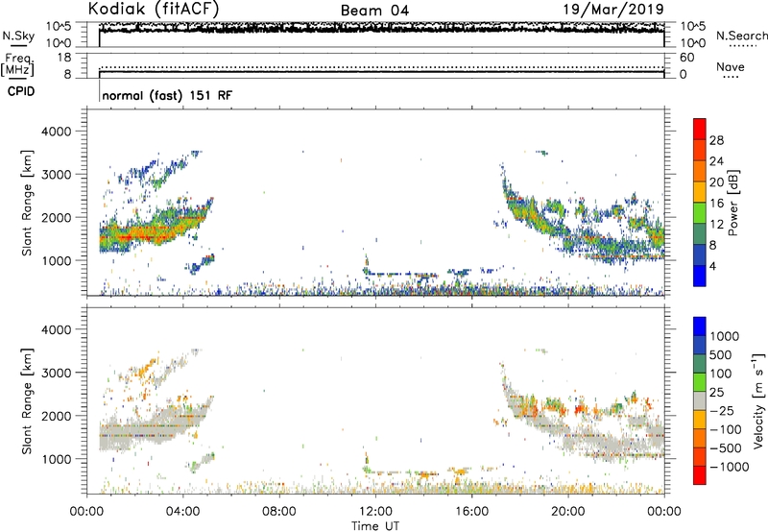The height and width of the screenshot is (532, 768).
Task: Click the '16:00' time tick label
Action: 471,512
